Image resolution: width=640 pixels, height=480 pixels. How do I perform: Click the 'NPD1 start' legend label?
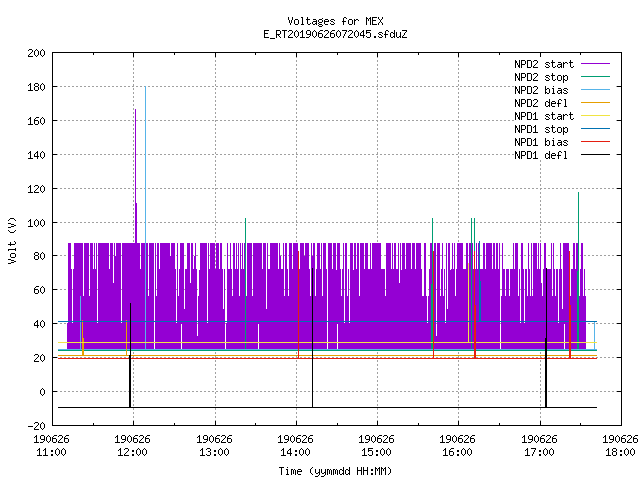click(x=544, y=116)
